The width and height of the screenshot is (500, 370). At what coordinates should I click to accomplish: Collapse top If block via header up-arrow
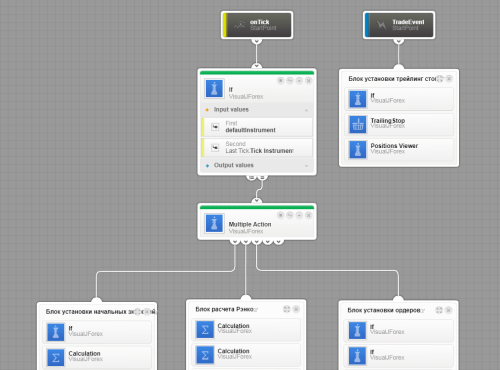[x=299, y=81]
